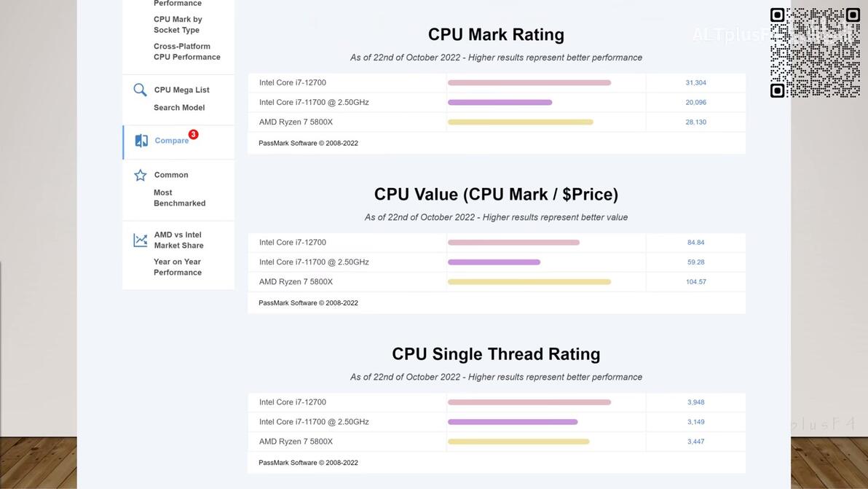
Task: Click the 31,304 CPU Mark score
Action: click(x=695, y=83)
